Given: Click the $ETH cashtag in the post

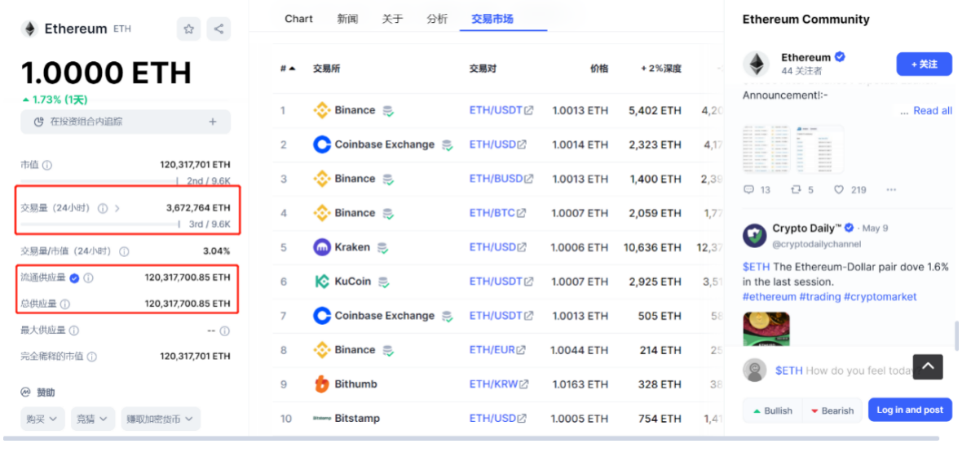Looking at the screenshot, I should point(755,267).
